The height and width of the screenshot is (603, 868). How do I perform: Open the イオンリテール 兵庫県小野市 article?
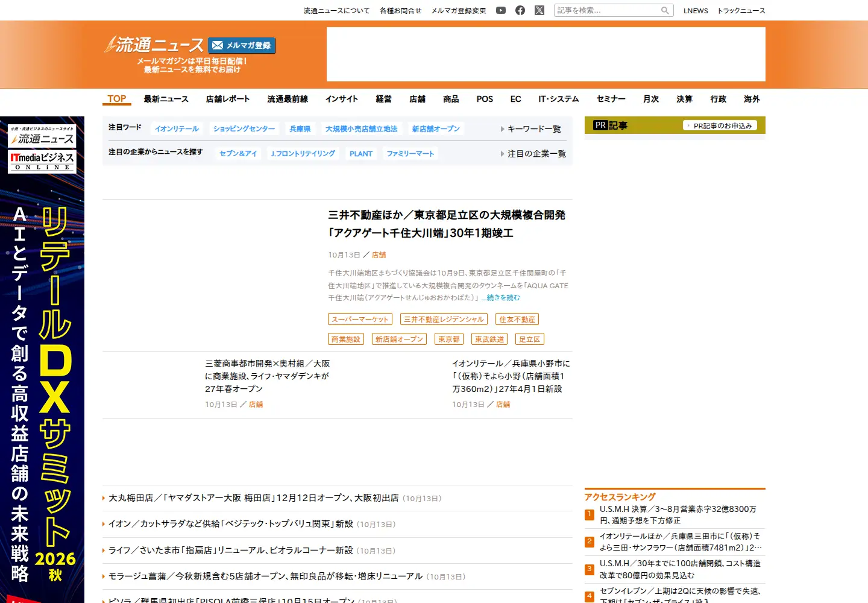click(511, 376)
